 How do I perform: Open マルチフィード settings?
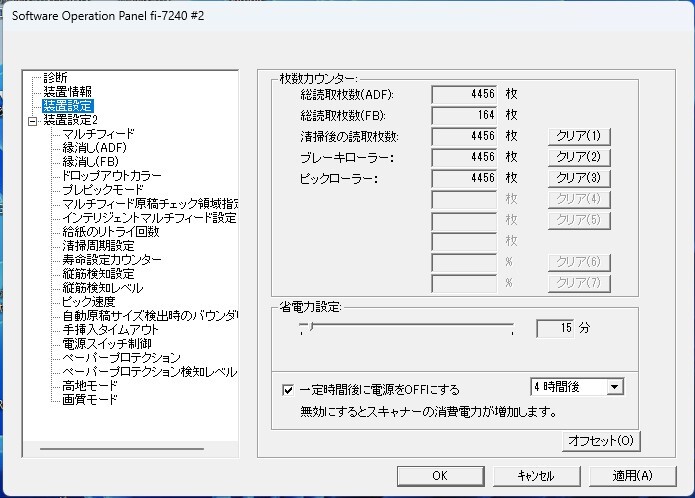(98, 134)
